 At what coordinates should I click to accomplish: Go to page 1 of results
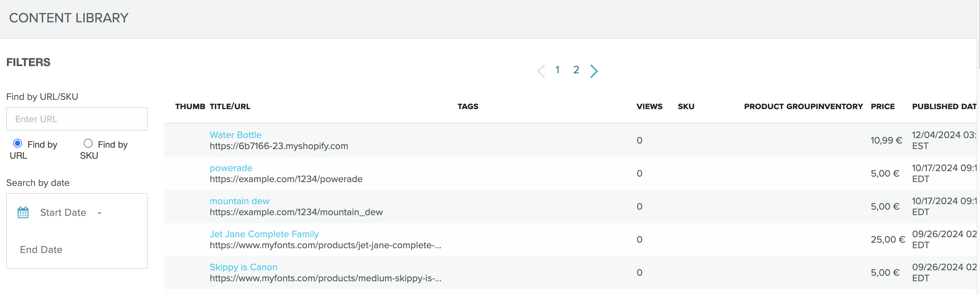click(x=557, y=70)
